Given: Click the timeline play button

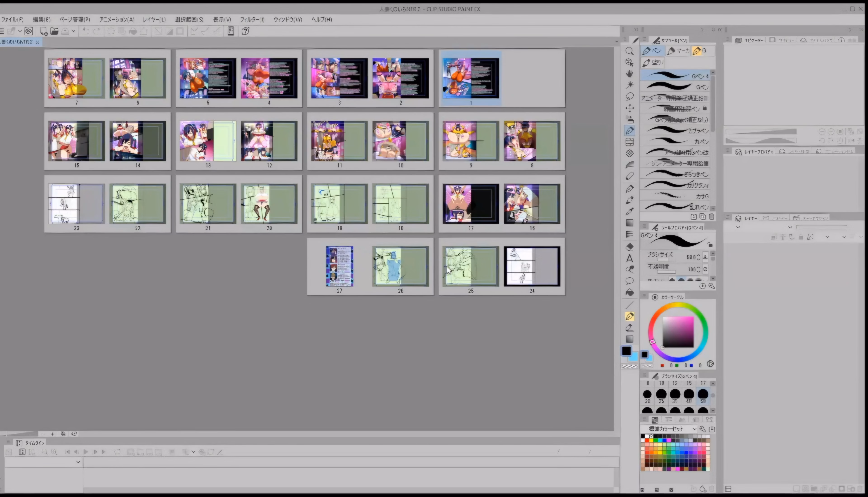Looking at the screenshot, I should coord(86,452).
